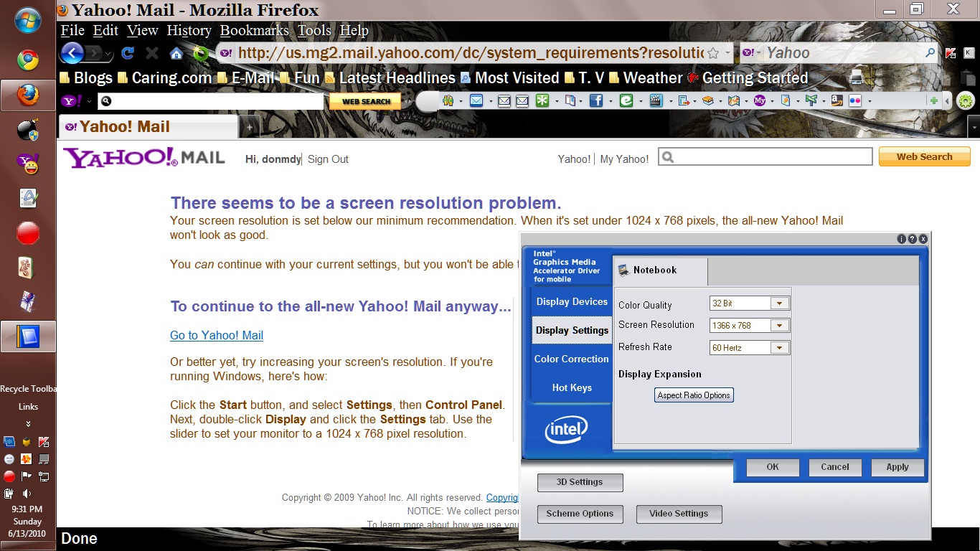980x551 pixels.
Task: Open the Help menu
Action: pos(354,31)
